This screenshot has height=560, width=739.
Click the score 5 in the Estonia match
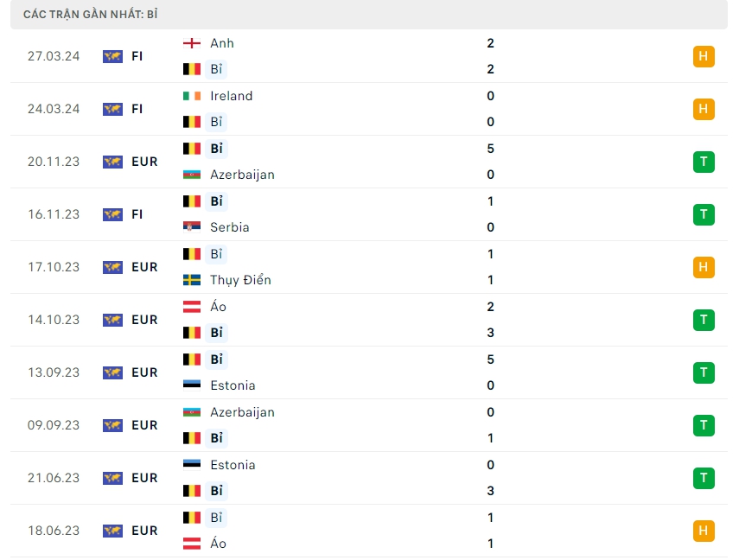[491, 360]
